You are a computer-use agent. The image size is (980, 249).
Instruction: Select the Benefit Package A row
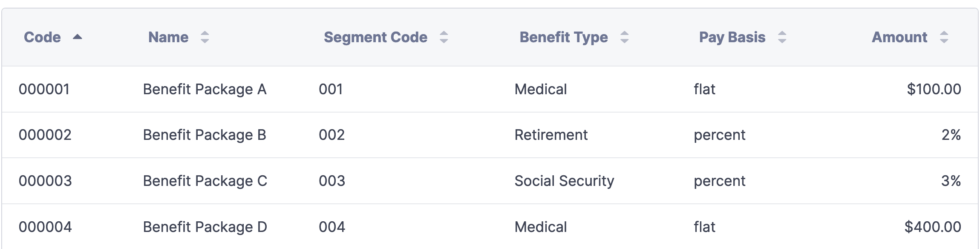click(205, 89)
